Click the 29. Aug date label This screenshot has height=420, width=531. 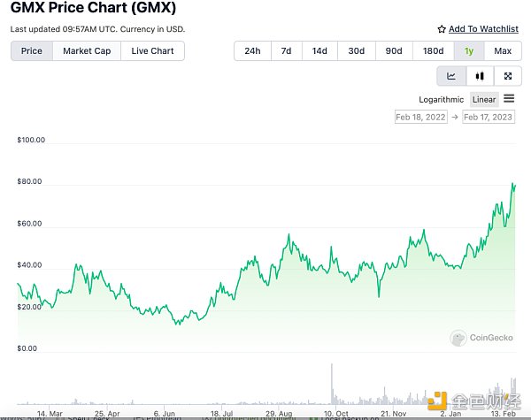(279, 414)
